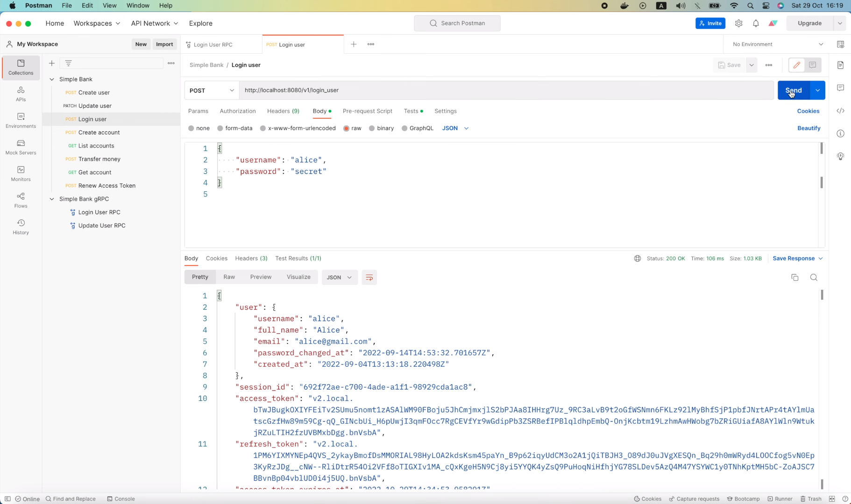Viewport: 851px width, 504px height.
Task: Click the Invite button
Action: pyautogui.click(x=710, y=23)
